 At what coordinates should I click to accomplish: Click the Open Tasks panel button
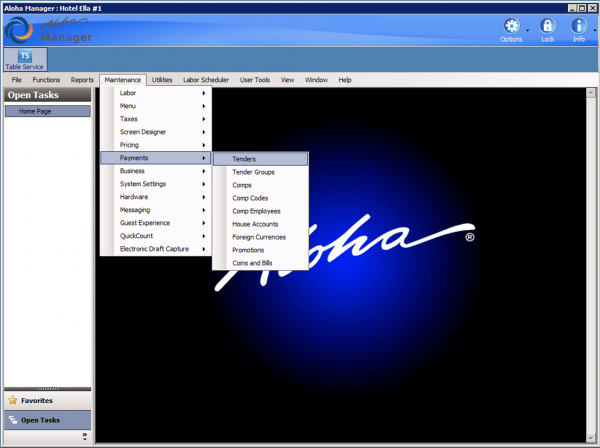pos(48,420)
